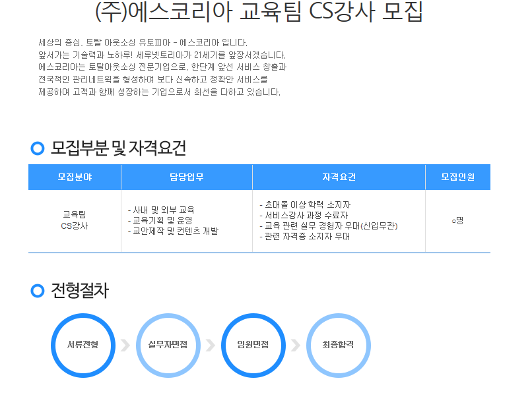Select the line starting "제공하여 고객과 함께 성장하는"
This screenshot has width=532, height=395.
pyautogui.click(x=160, y=92)
